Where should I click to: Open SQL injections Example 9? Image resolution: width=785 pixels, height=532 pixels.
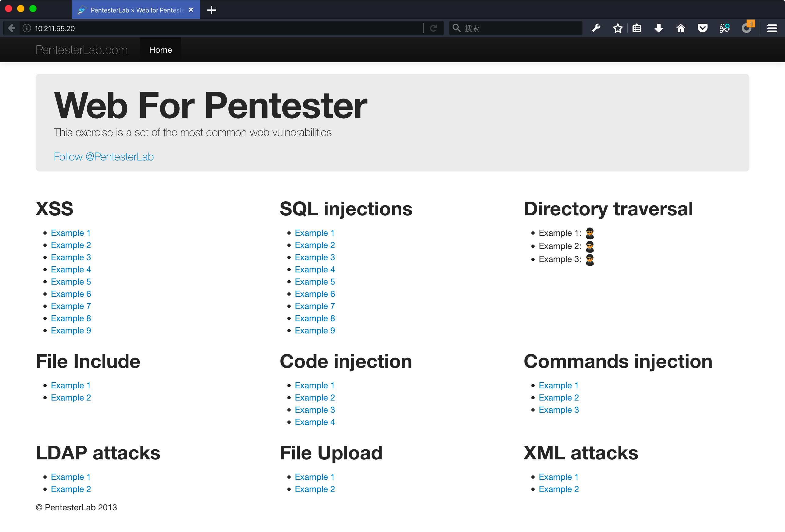click(x=315, y=330)
